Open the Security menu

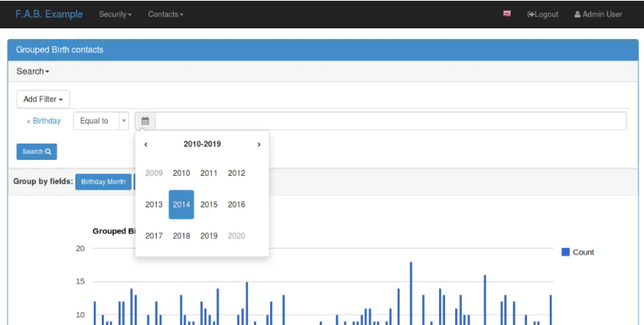click(x=115, y=14)
